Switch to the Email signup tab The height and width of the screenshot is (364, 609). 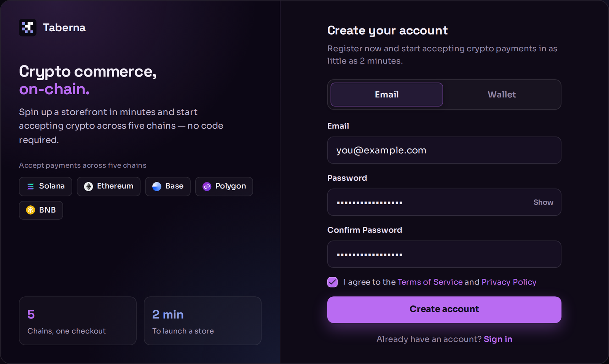pos(387,94)
